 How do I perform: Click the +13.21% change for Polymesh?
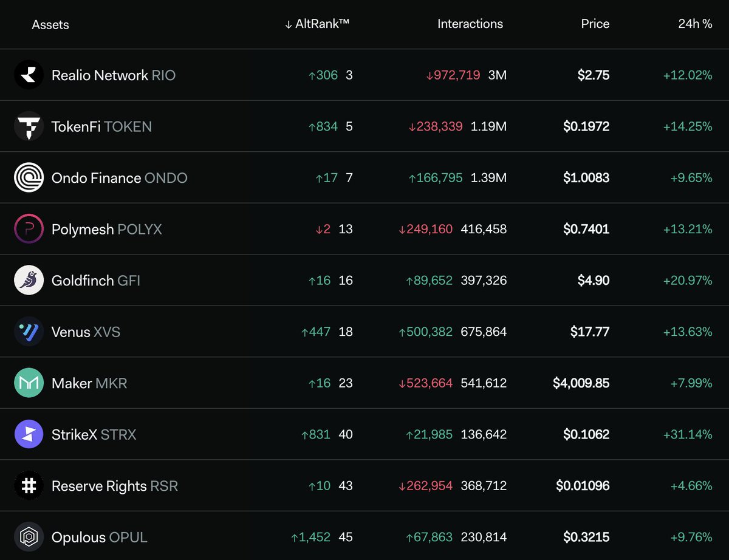coord(688,229)
